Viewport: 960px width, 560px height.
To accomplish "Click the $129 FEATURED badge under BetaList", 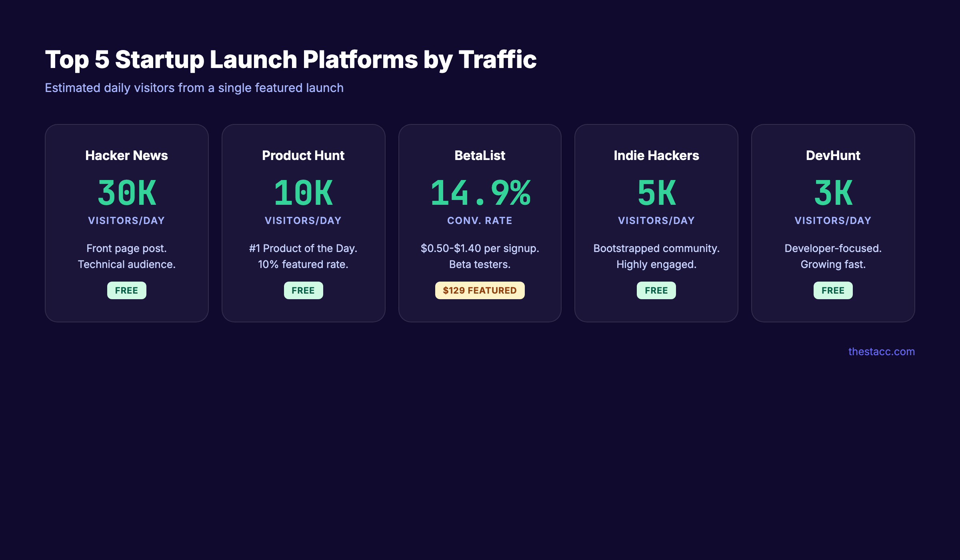I will (x=480, y=290).
